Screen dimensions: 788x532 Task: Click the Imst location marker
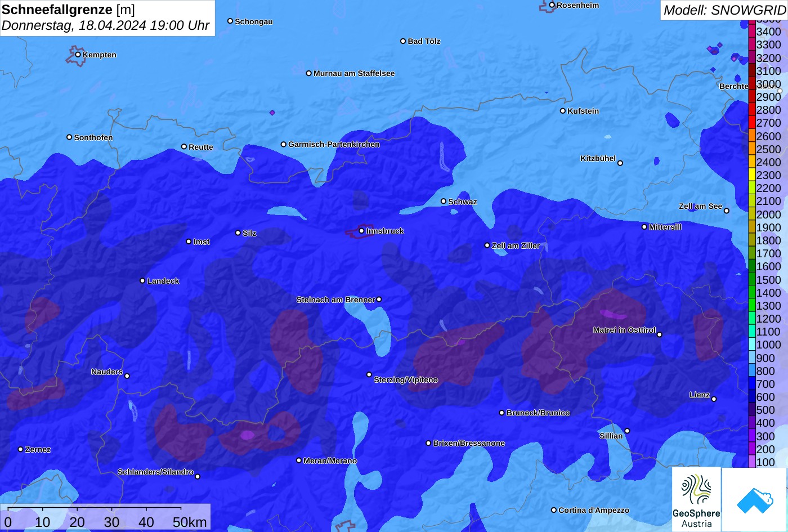coord(189,242)
